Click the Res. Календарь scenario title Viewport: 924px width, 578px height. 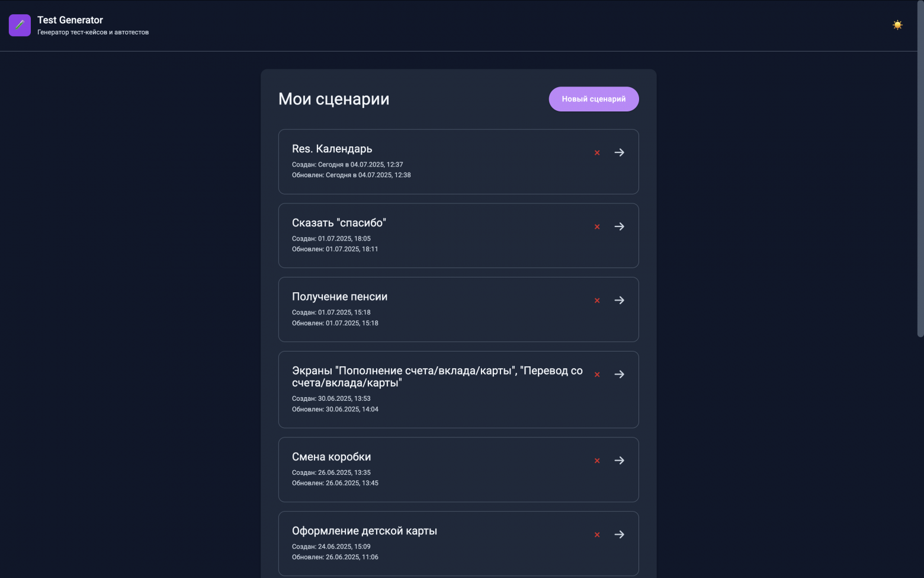(x=332, y=149)
